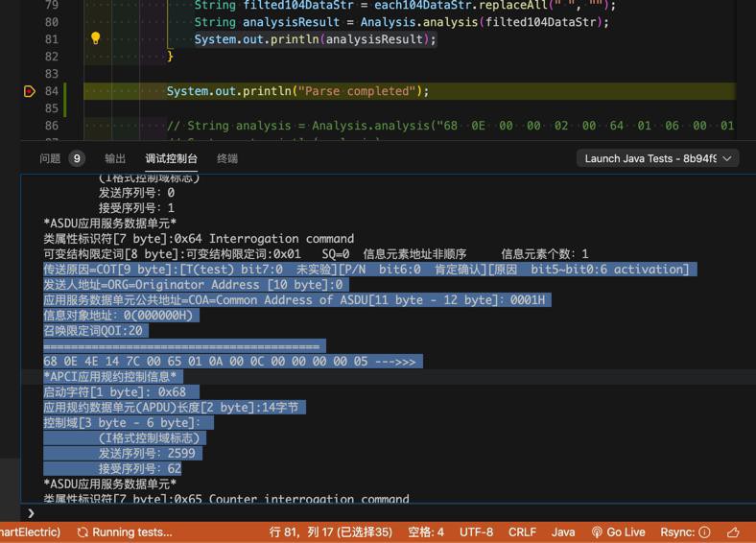Change the indentation setting 空格: 4
Image resolution: width=756 pixels, height=543 pixels.
coord(426,532)
